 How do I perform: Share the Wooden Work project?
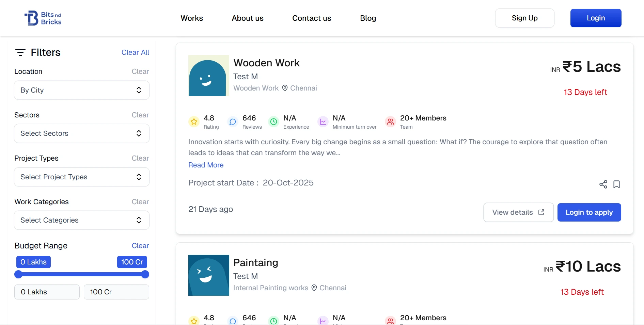[603, 184]
